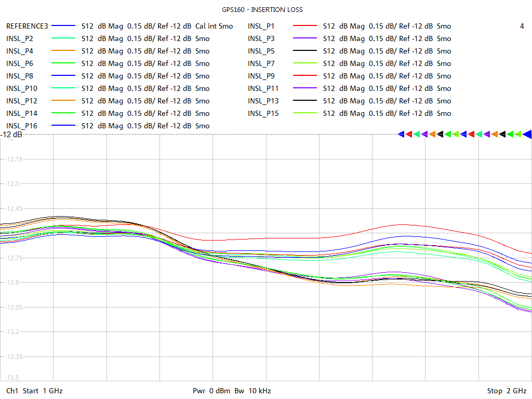Select the INSL_P8 trace label
Image resolution: width=532 pixels, height=399 pixels.
20,76
